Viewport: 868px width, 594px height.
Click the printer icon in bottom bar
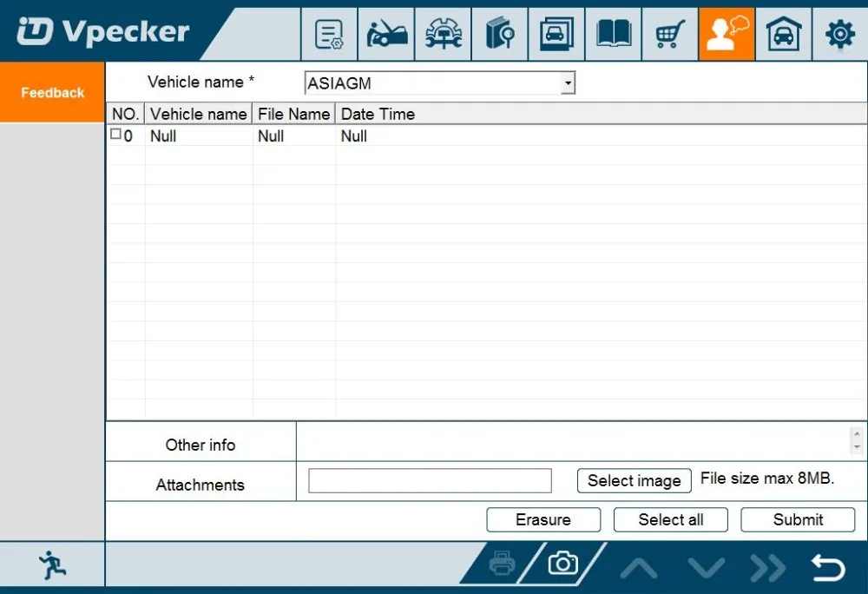tap(502, 564)
